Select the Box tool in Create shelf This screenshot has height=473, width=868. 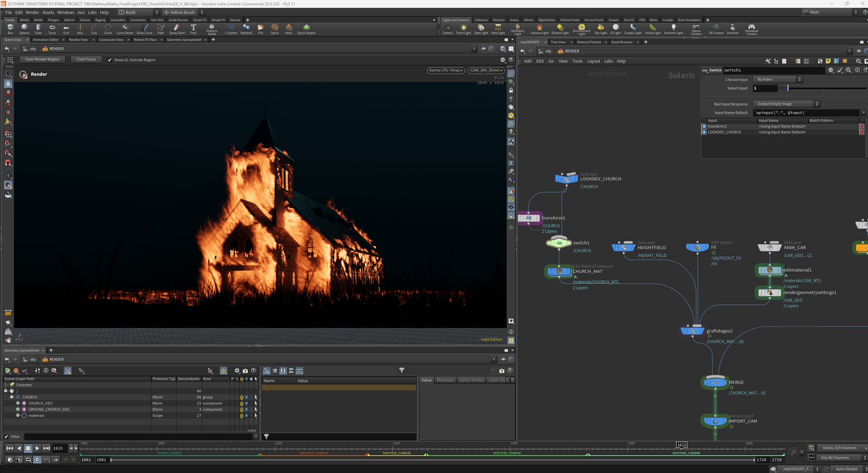(x=10, y=29)
